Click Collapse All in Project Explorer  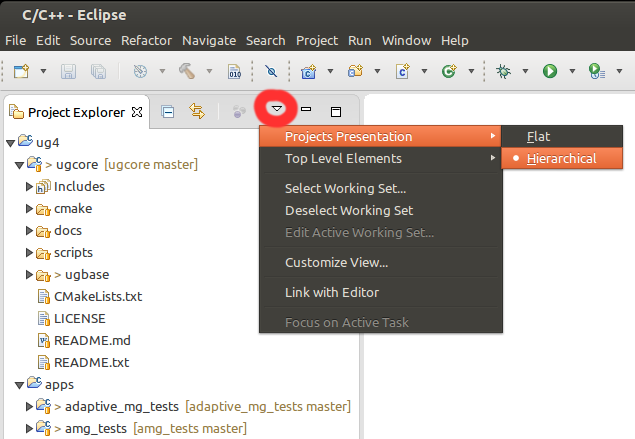click(x=167, y=112)
